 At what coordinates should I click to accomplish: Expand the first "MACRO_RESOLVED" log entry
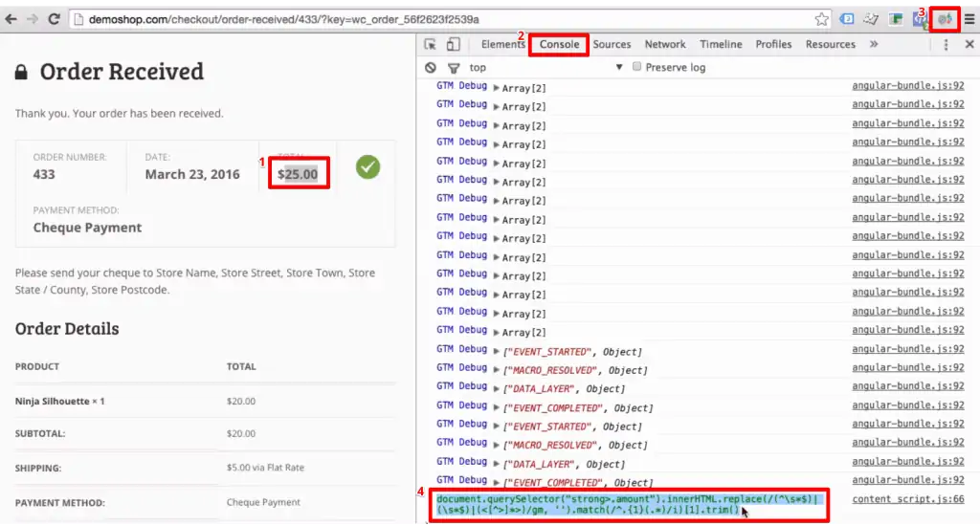pos(497,370)
